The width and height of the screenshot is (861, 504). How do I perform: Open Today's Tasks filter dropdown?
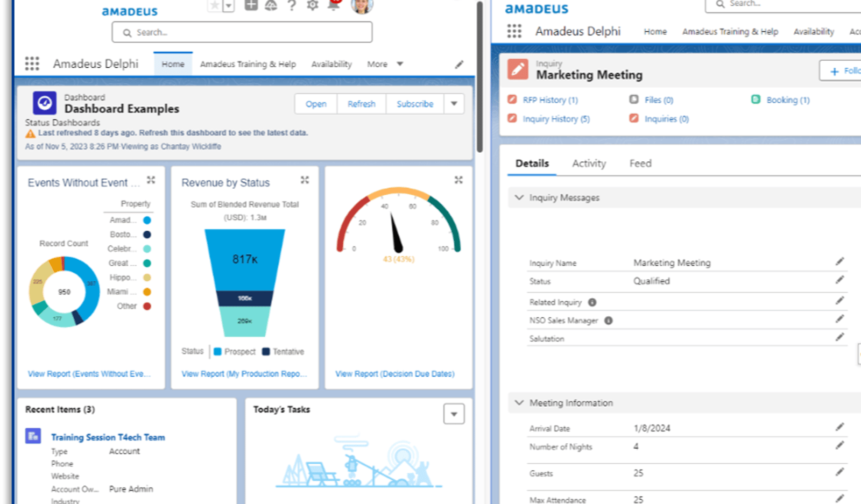pos(454,414)
